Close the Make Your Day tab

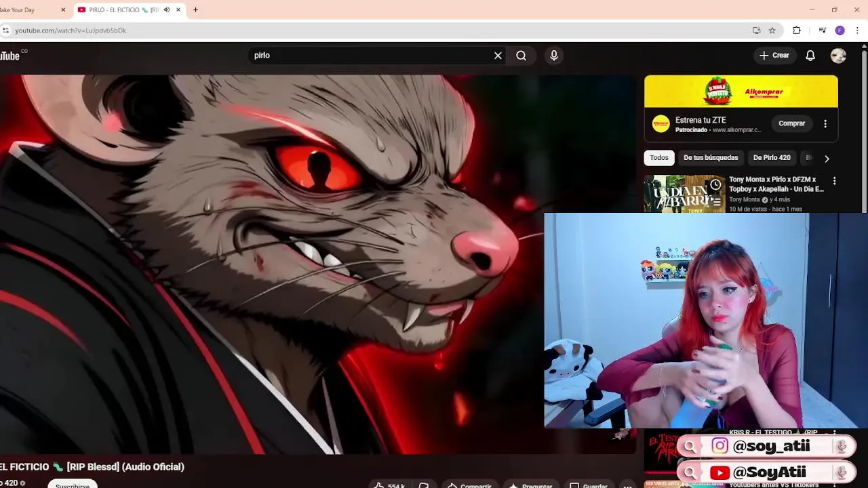63,10
